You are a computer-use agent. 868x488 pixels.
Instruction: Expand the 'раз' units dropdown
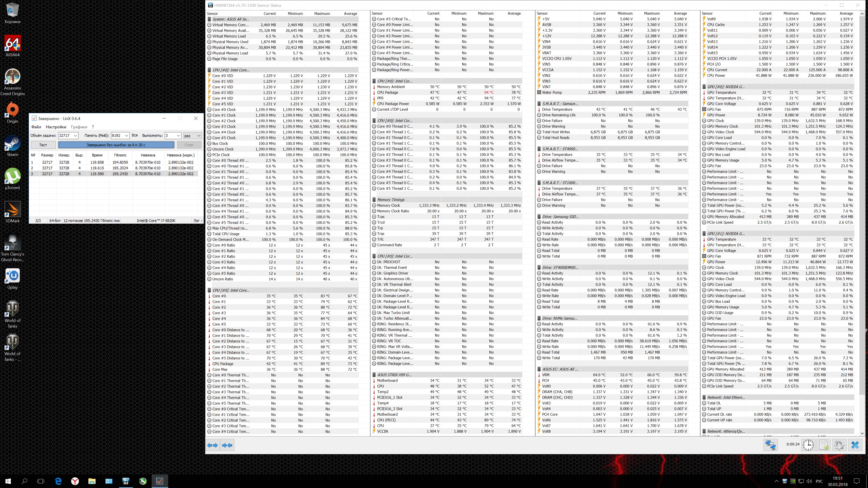198,135
